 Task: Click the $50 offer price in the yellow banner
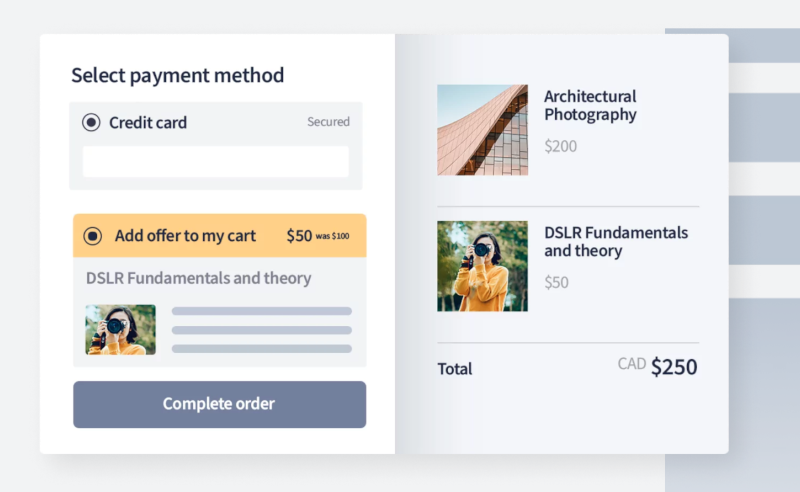[299, 236]
